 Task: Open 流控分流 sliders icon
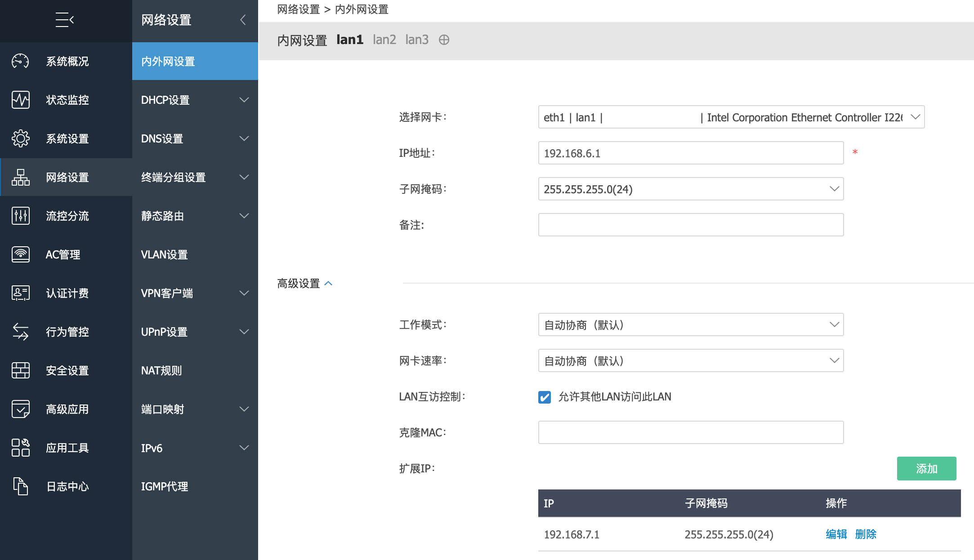click(x=21, y=216)
